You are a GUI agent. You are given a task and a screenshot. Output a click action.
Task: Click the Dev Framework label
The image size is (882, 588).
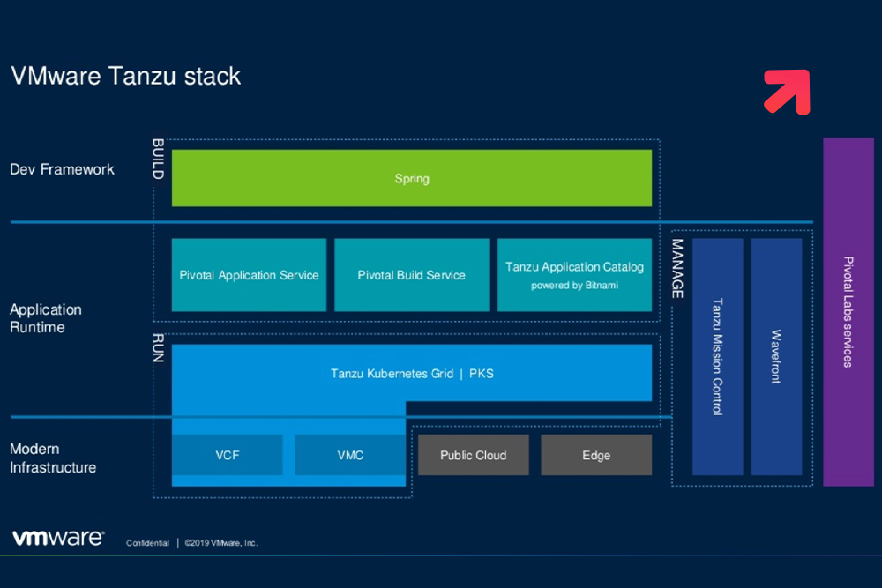click(62, 169)
